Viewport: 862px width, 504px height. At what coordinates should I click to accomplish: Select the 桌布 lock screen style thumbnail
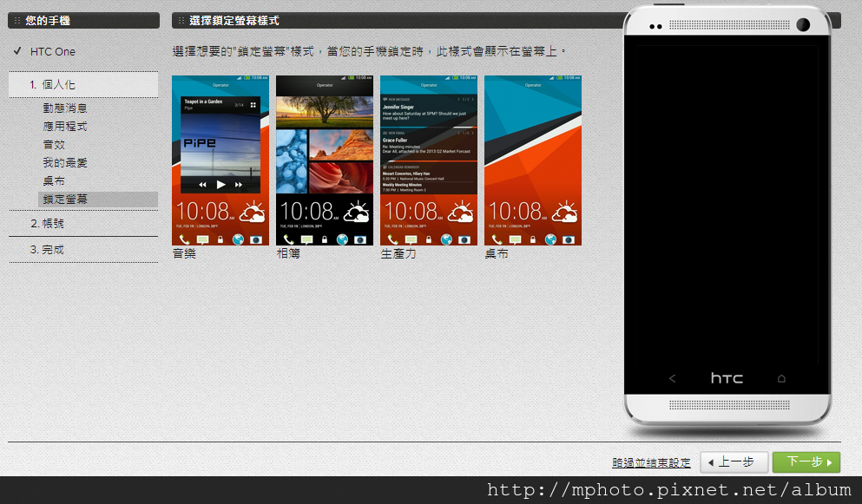click(x=533, y=160)
